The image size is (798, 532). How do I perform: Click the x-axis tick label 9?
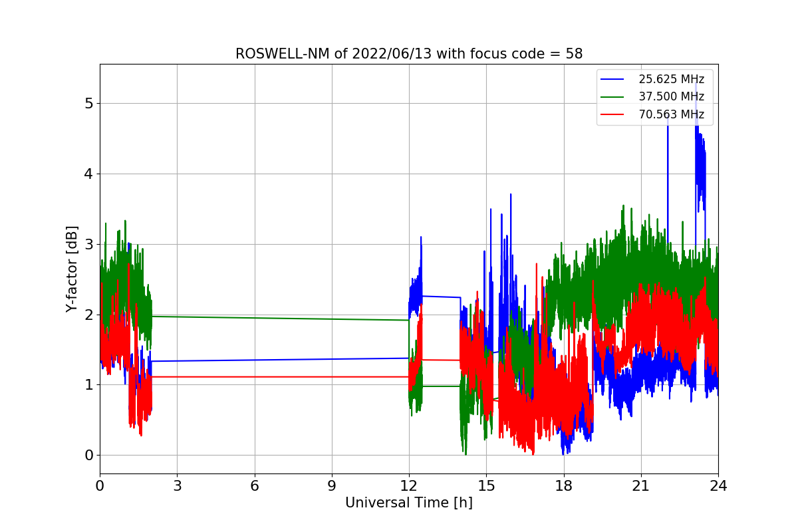pyautogui.click(x=332, y=486)
